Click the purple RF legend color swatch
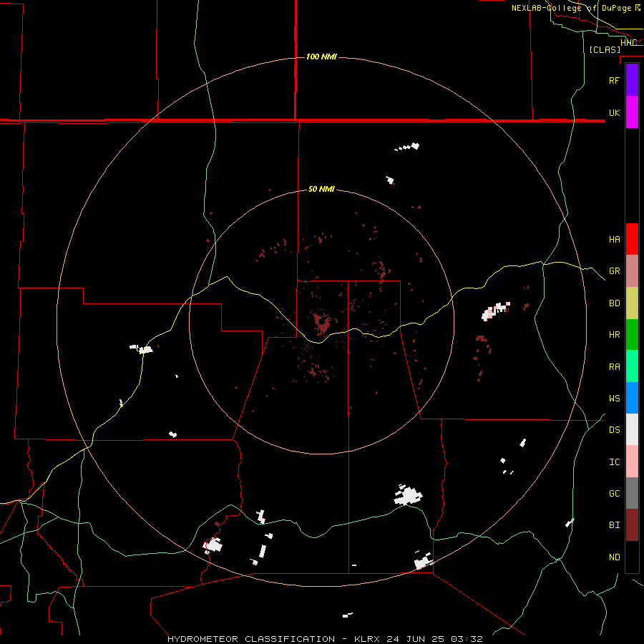The image size is (644, 644). 632,80
